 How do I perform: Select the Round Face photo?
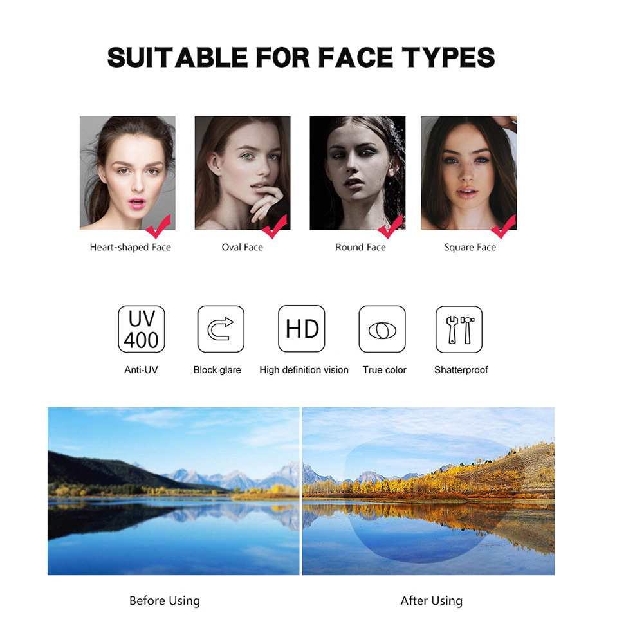(357, 173)
